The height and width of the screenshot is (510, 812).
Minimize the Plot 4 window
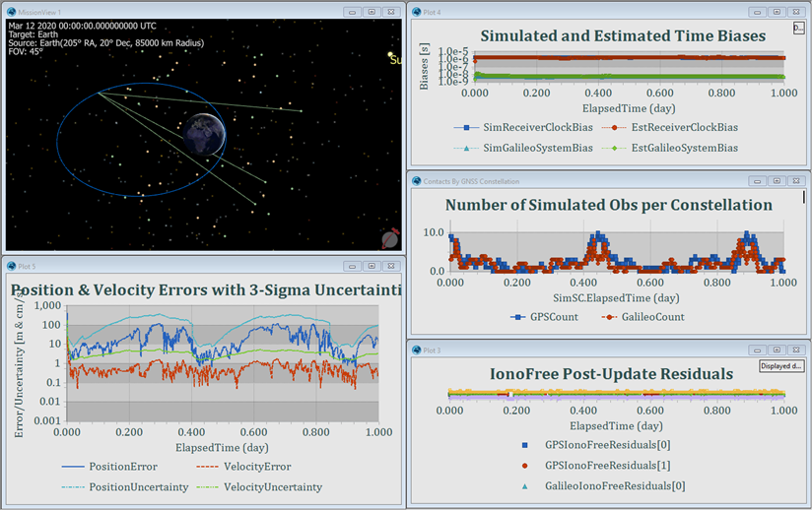click(x=757, y=12)
